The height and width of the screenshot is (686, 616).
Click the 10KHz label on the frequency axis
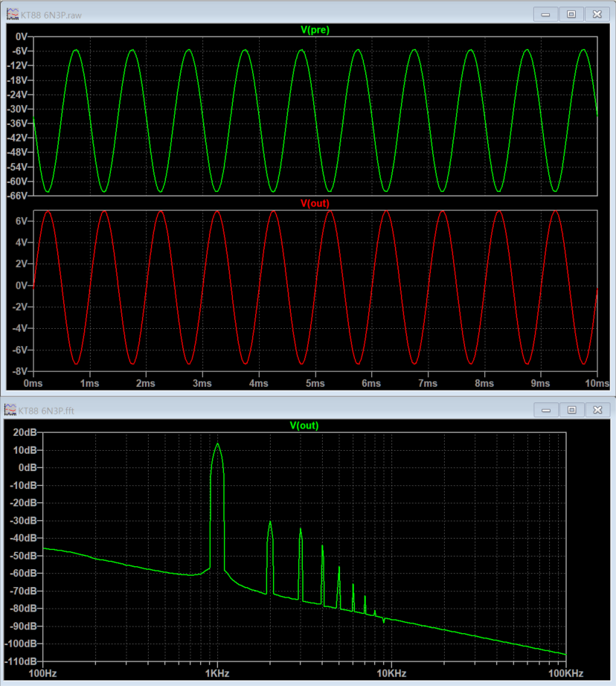pyautogui.click(x=391, y=673)
